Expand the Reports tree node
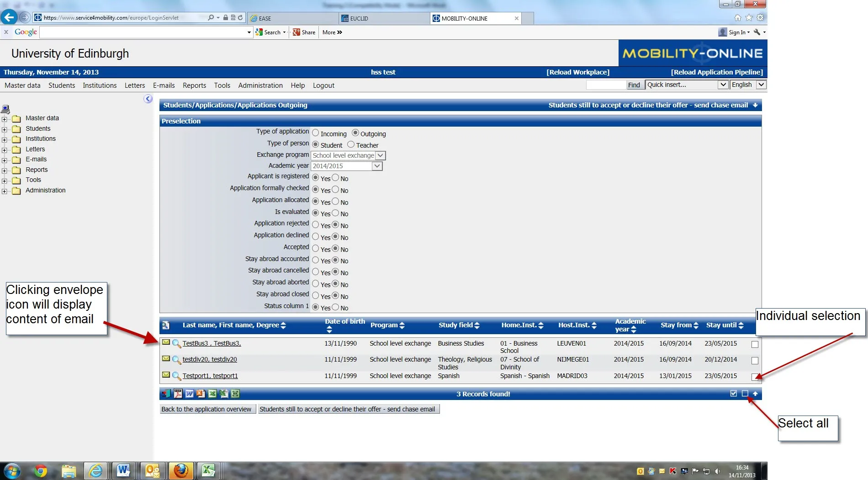 click(x=5, y=170)
